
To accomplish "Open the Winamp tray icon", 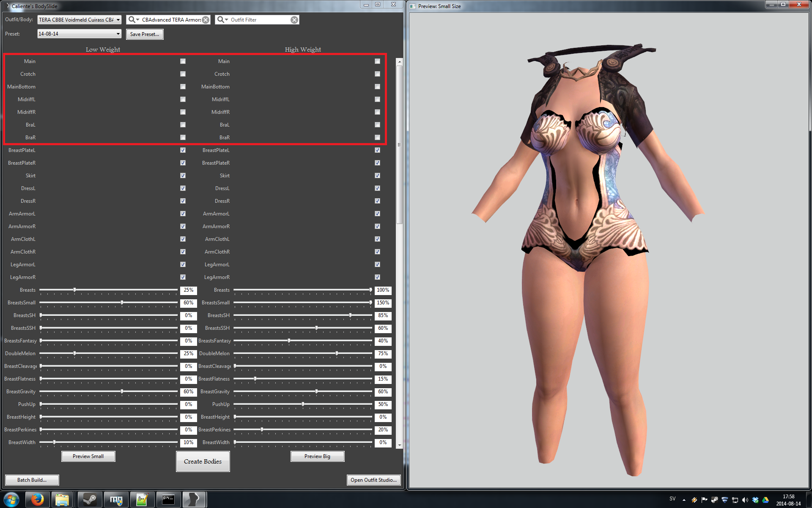I will 694,500.
